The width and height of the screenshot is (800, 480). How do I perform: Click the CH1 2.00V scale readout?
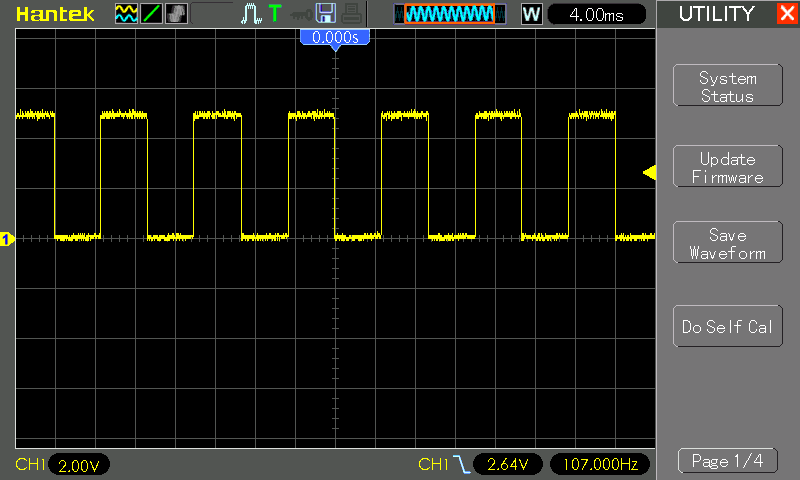pyautogui.click(x=79, y=465)
